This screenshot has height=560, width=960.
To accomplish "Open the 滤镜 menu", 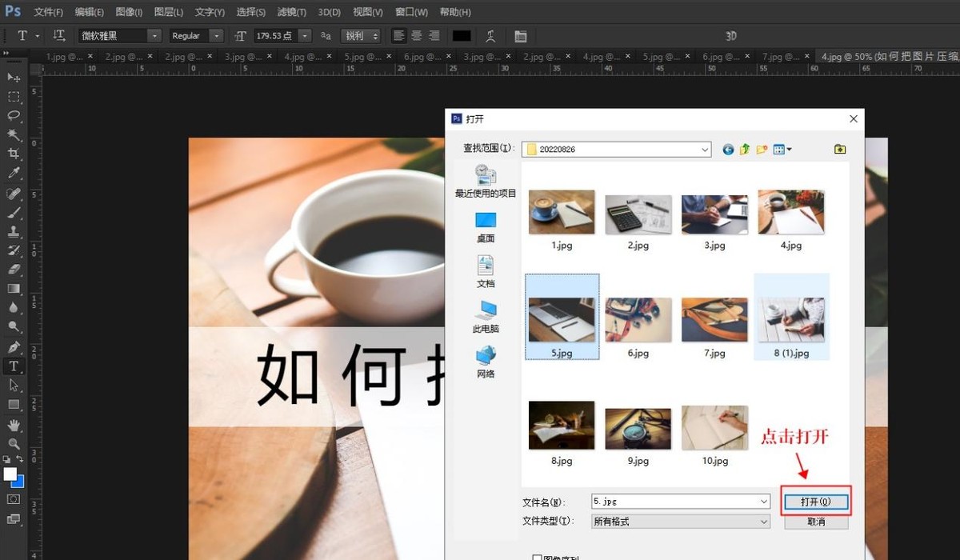I will coord(291,12).
